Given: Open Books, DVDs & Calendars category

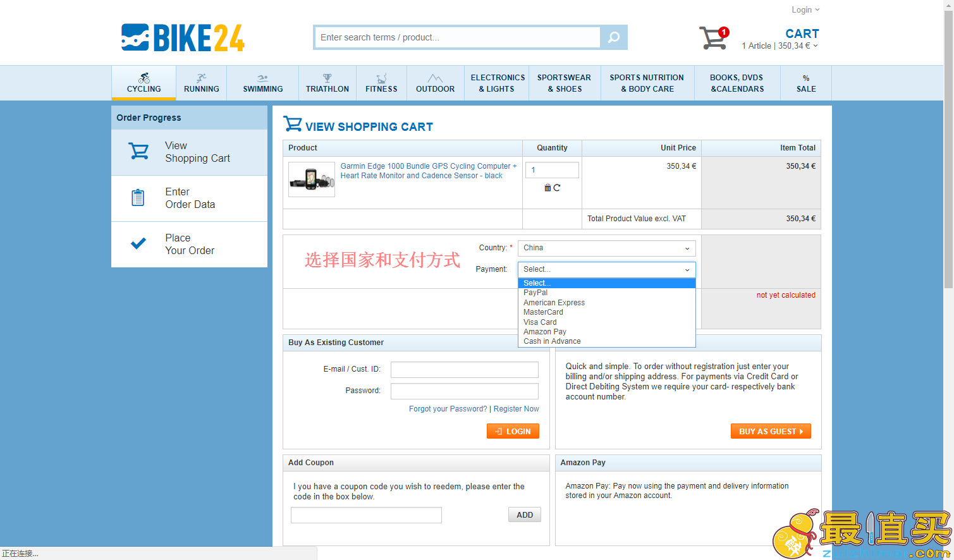Looking at the screenshot, I should [737, 83].
